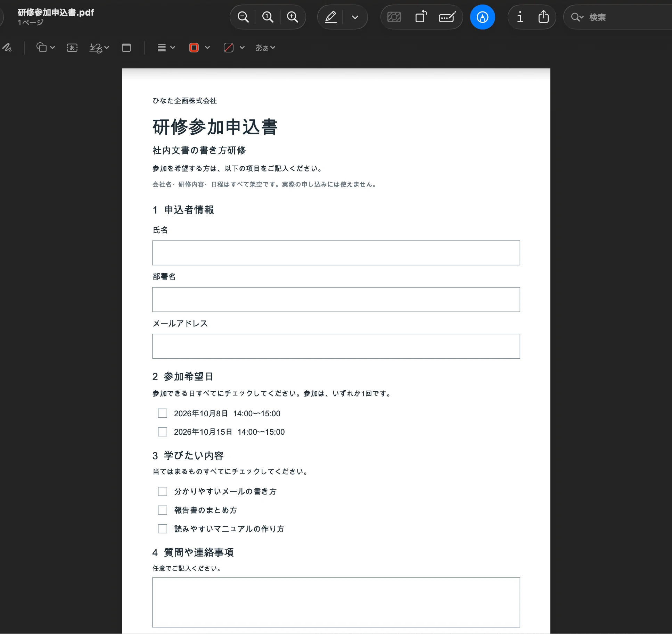Screen dimensions: 672x634
Task: Open the ああ text style menu
Action: click(x=265, y=48)
